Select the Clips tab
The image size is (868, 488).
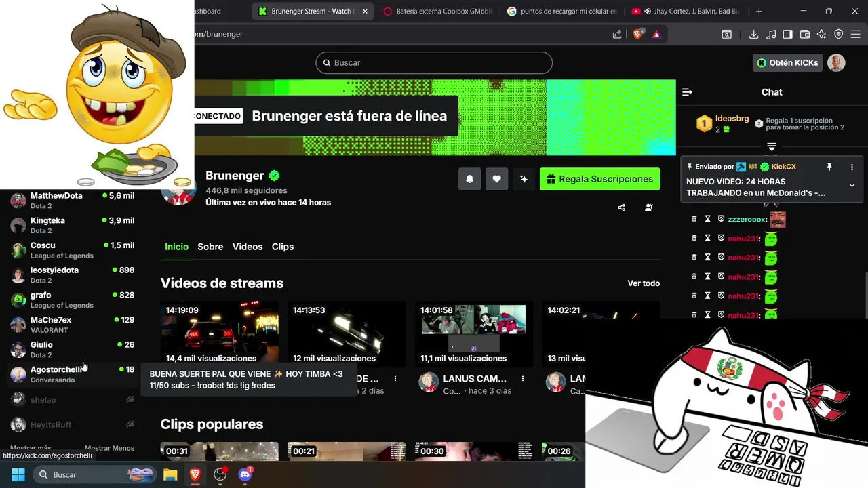tap(283, 247)
